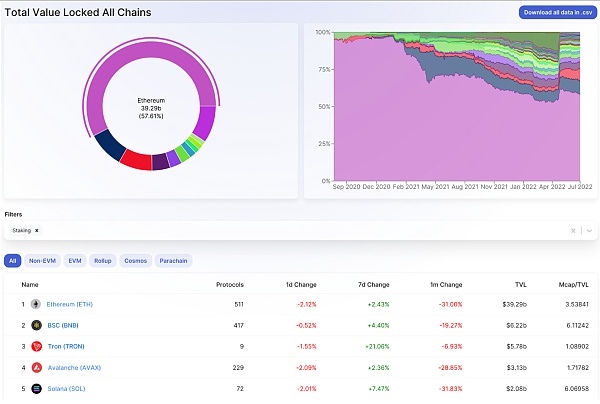This screenshot has width=600, height=404.
Task: Click the Avalanche chain logo icon
Action: pos(36,368)
